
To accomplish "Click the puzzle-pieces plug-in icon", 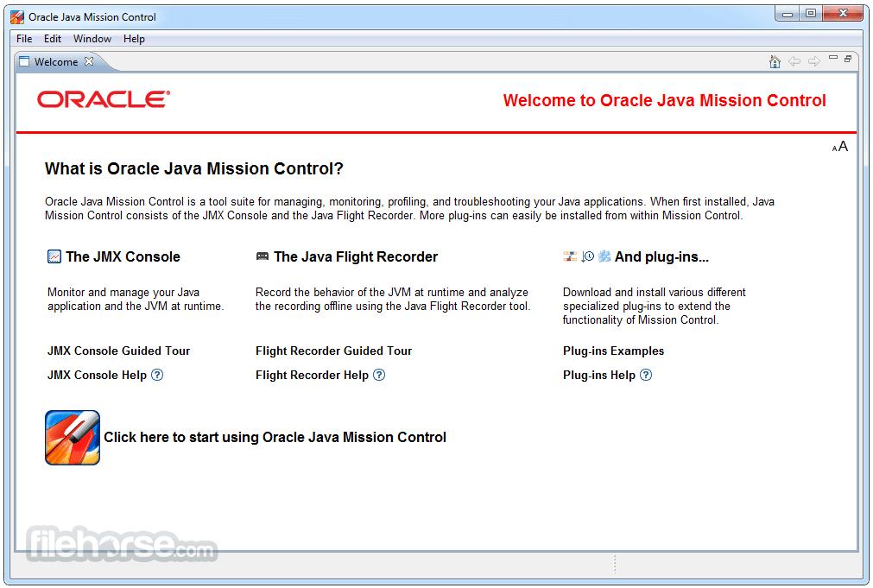I will point(603,256).
